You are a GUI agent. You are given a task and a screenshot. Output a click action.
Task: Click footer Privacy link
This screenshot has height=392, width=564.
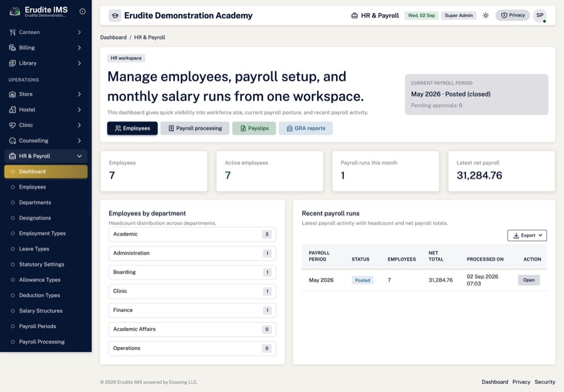(521, 382)
